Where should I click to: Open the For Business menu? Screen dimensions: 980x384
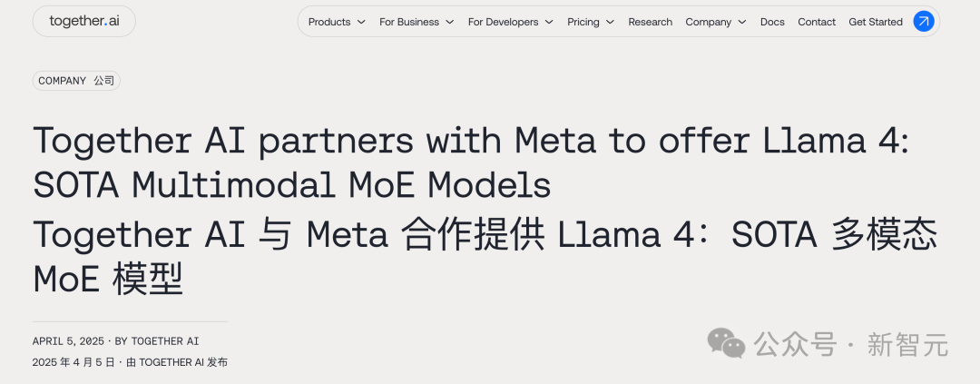pos(409,22)
